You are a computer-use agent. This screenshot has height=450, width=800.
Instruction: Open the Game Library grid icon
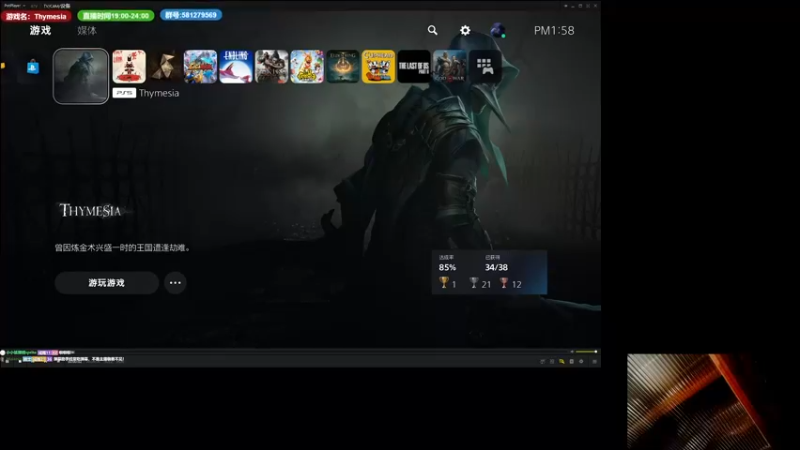coord(485,66)
